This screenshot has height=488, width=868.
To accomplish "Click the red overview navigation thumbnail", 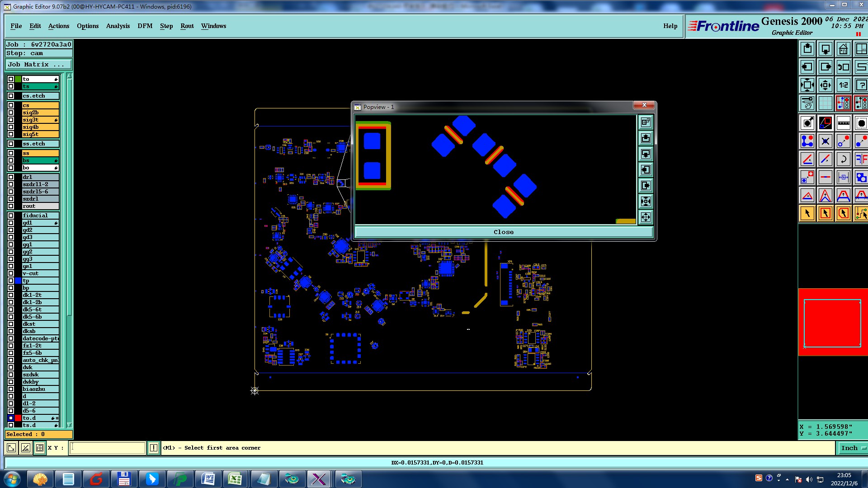I will coord(833,322).
